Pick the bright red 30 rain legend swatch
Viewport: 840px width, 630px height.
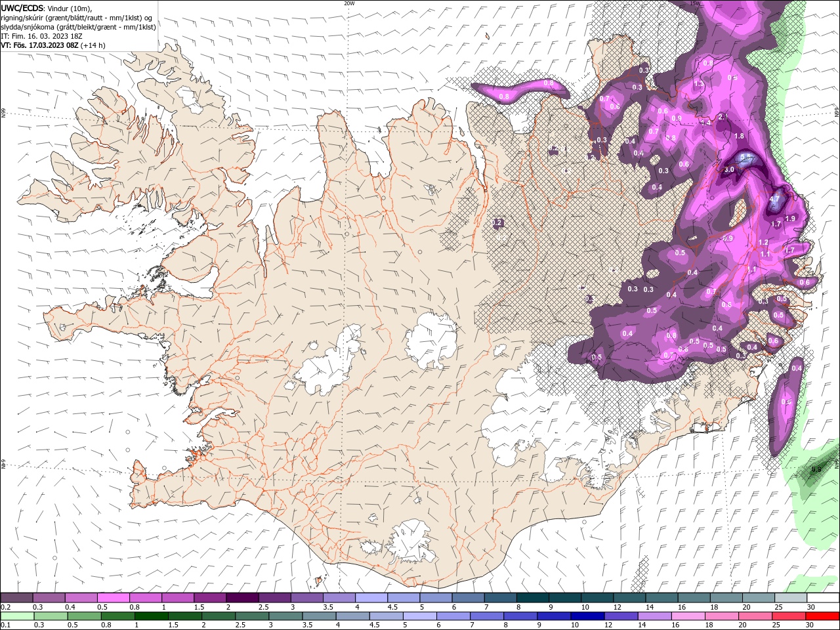click(x=822, y=616)
